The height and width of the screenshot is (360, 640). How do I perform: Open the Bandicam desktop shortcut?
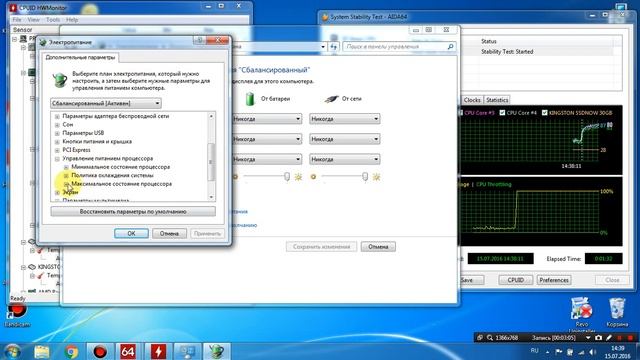pyautogui.click(x=17, y=315)
